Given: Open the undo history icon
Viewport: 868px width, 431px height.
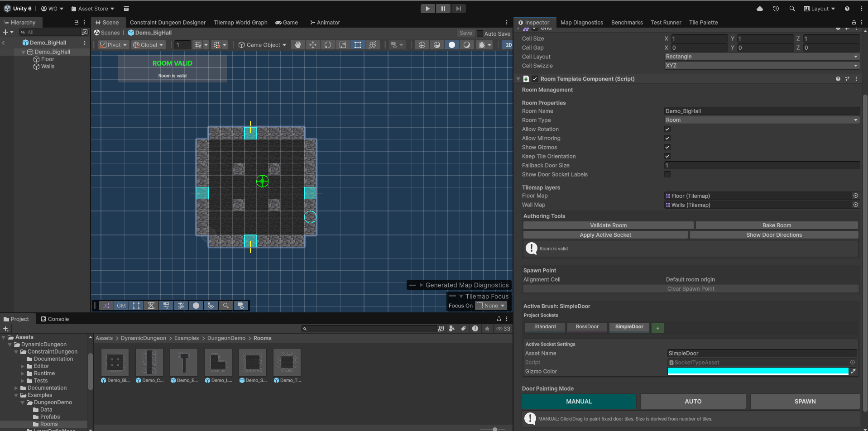Looking at the screenshot, I should click(x=776, y=9).
